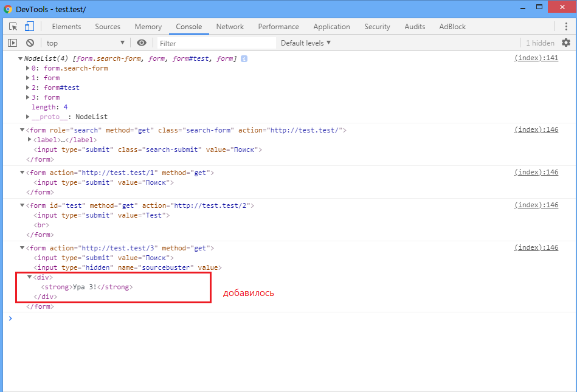Collapse the form with action test.test/1
Screen dimensions: 577x392
coord(22,173)
